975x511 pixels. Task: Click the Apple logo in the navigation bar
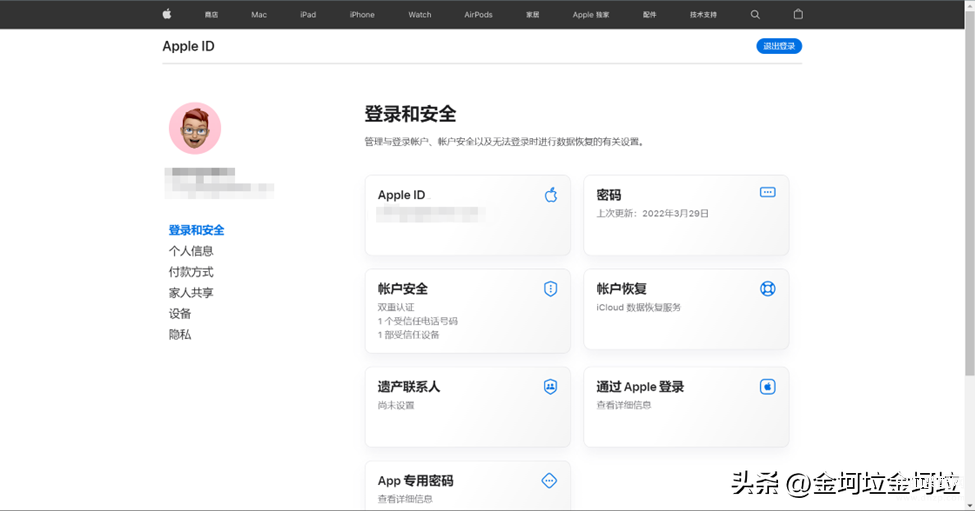coord(167,14)
